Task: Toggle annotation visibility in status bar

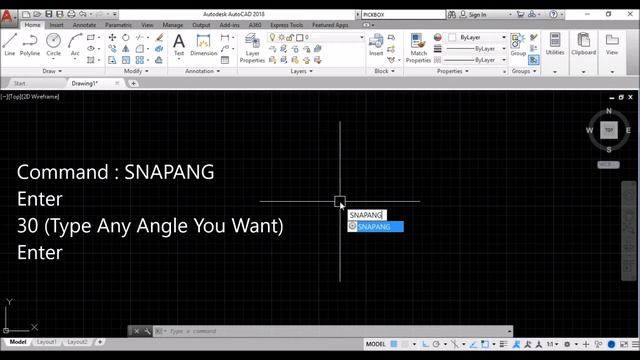Action: (516, 344)
